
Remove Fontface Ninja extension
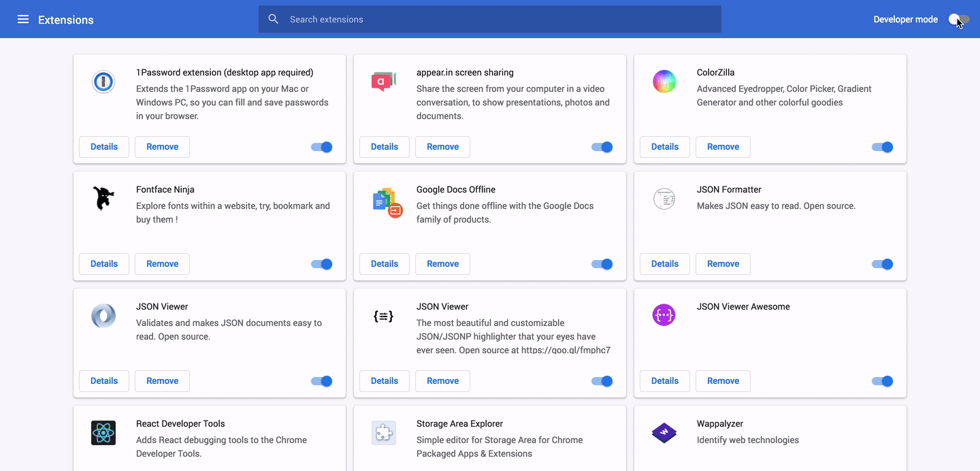[x=162, y=264]
